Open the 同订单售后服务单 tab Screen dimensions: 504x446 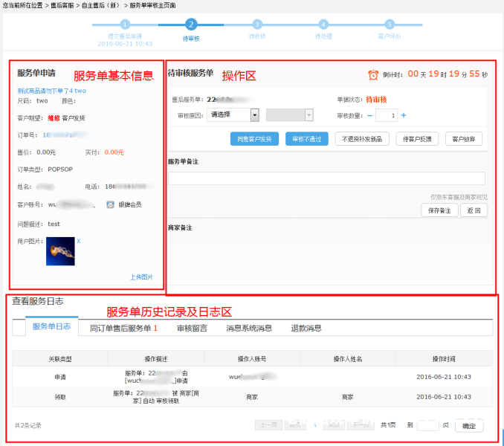click(x=123, y=328)
